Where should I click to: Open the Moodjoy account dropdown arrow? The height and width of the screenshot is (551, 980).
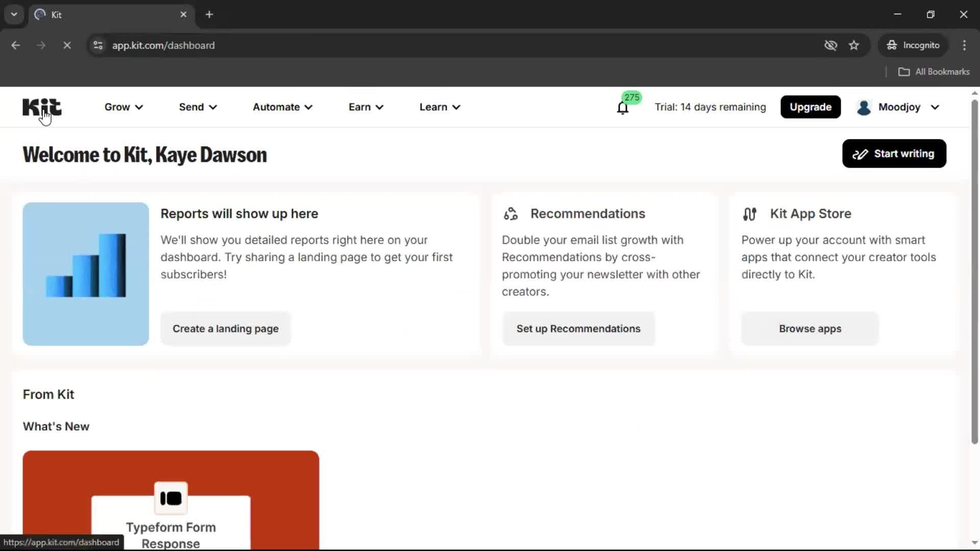tap(935, 107)
